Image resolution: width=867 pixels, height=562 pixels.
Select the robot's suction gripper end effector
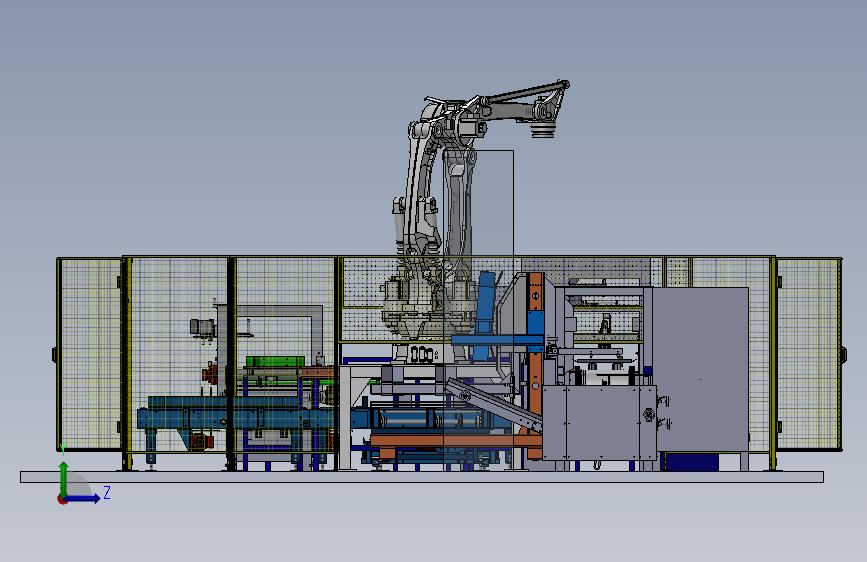coord(543,131)
